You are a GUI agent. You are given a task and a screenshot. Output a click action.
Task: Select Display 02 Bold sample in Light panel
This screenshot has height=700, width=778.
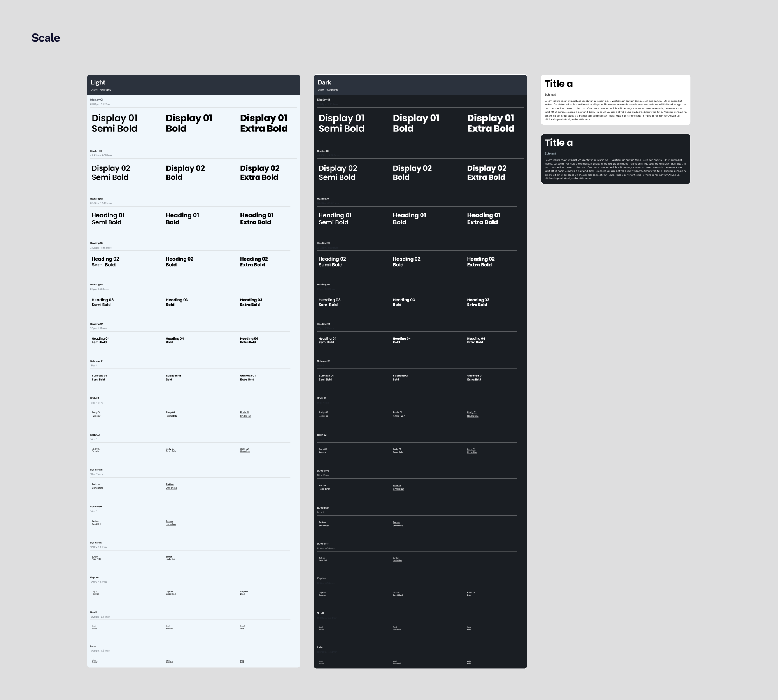tap(185, 173)
